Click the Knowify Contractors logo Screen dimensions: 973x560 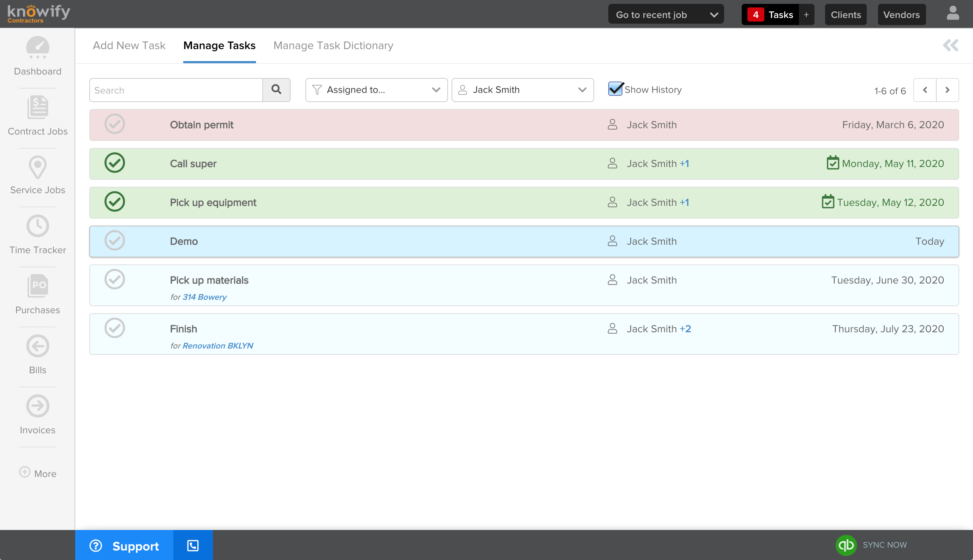pyautogui.click(x=38, y=14)
